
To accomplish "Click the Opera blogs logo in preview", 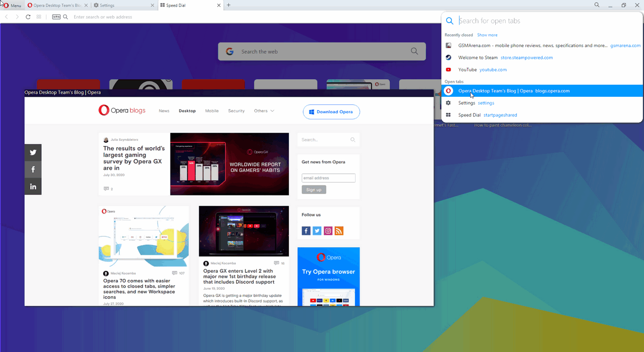I will click(x=122, y=110).
